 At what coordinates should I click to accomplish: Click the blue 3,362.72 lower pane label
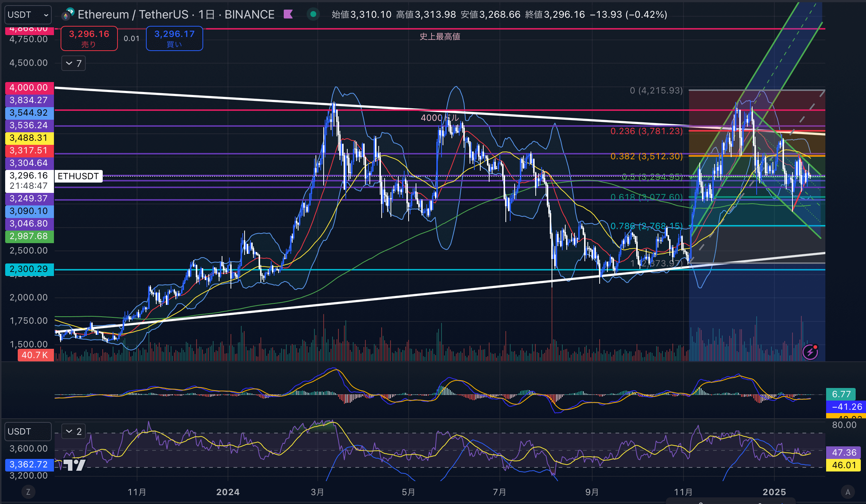[29, 464]
